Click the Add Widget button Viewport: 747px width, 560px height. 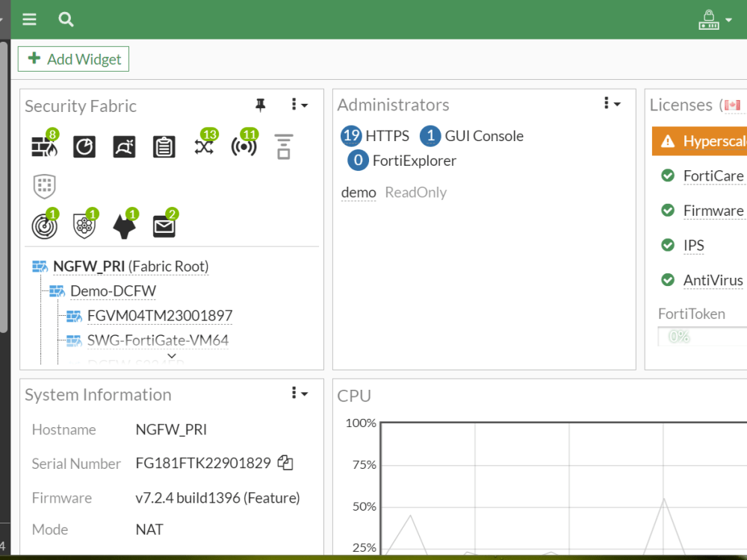(x=73, y=59)
